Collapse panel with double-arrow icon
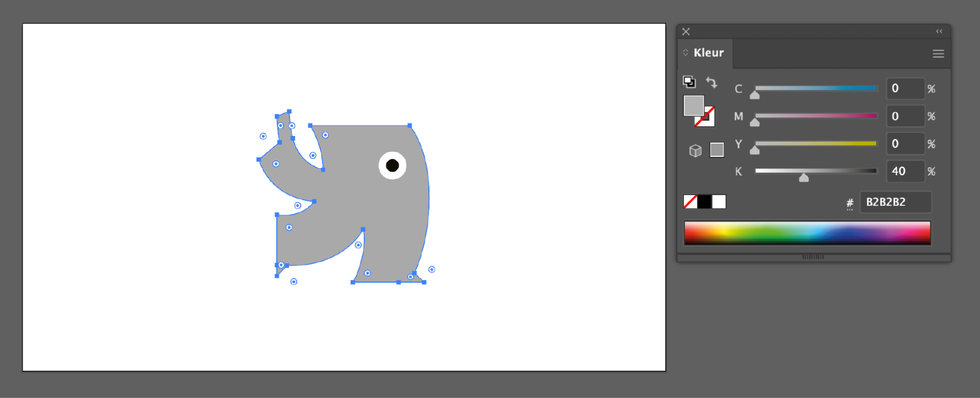980x398 pixels. 939,32
